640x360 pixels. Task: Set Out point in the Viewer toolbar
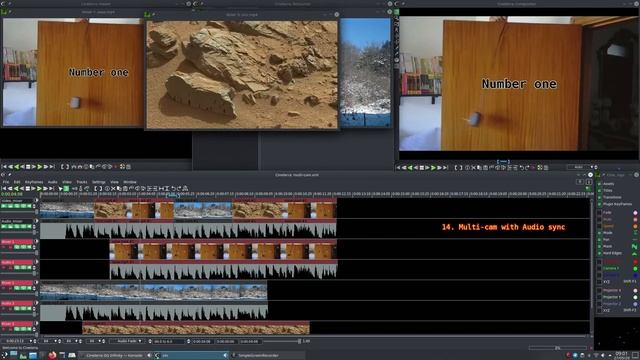pos(67,167)
